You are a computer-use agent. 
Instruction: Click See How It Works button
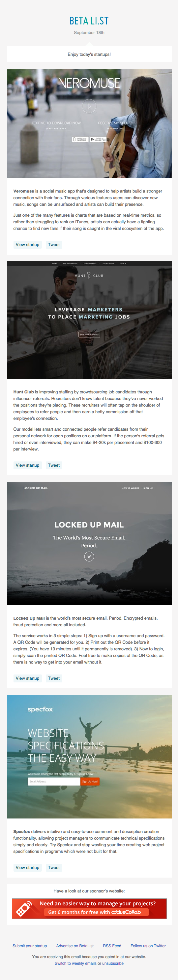tap(89, 334)
